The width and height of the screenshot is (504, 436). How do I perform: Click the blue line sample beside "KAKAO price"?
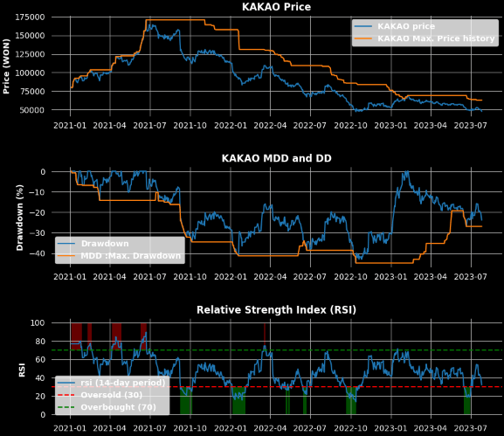tap(363, 26)
